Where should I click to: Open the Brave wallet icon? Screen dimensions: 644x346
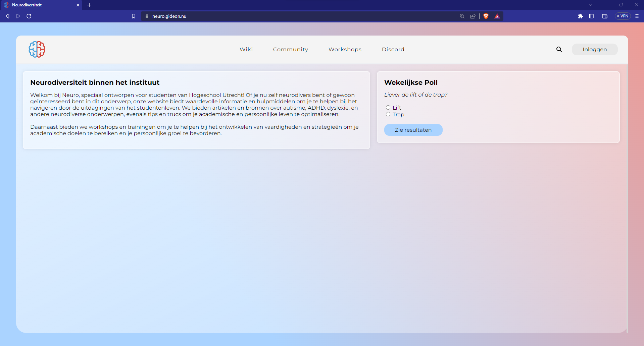605,16
